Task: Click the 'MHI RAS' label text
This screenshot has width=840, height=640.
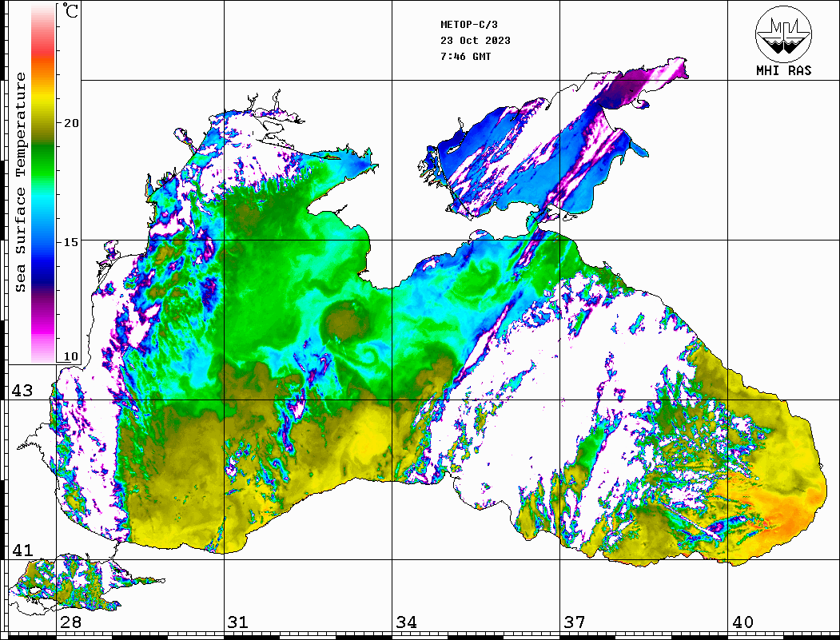Action: tap(783, 70)
